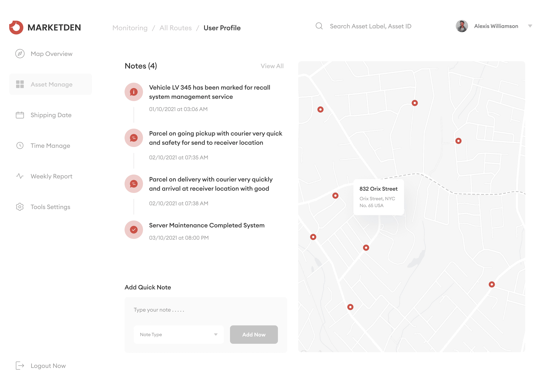Click the Asset Manage grid icon

click(20, 84)
